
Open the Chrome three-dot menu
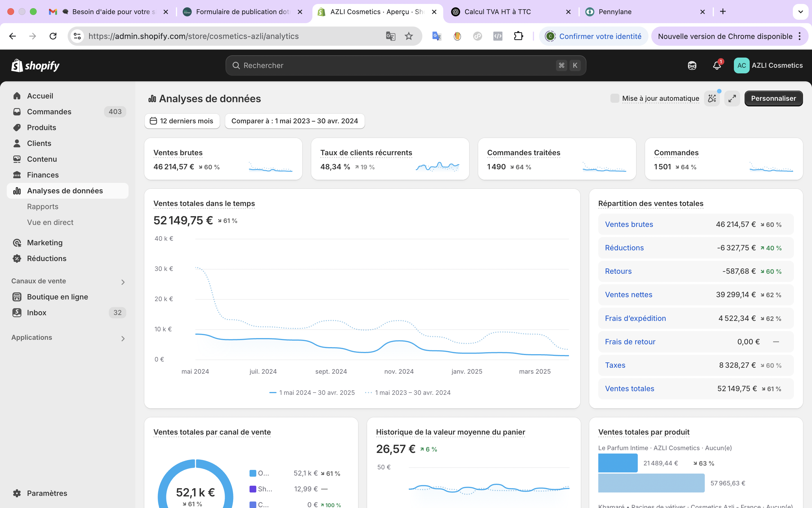tap(800, 36)
